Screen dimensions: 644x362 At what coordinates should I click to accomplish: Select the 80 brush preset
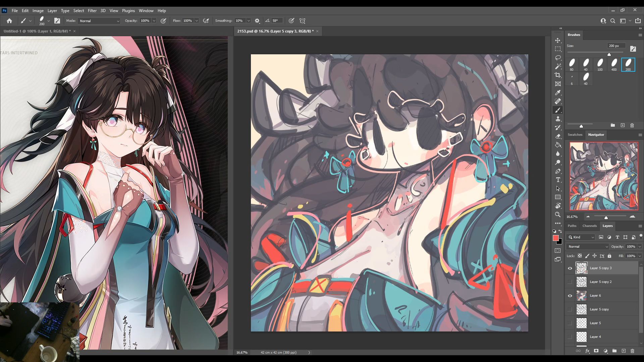tap(572, 64)
